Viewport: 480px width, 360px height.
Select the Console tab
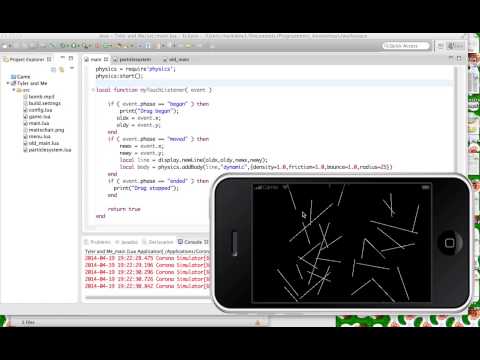pyautogui.click(x=193, y=242)
